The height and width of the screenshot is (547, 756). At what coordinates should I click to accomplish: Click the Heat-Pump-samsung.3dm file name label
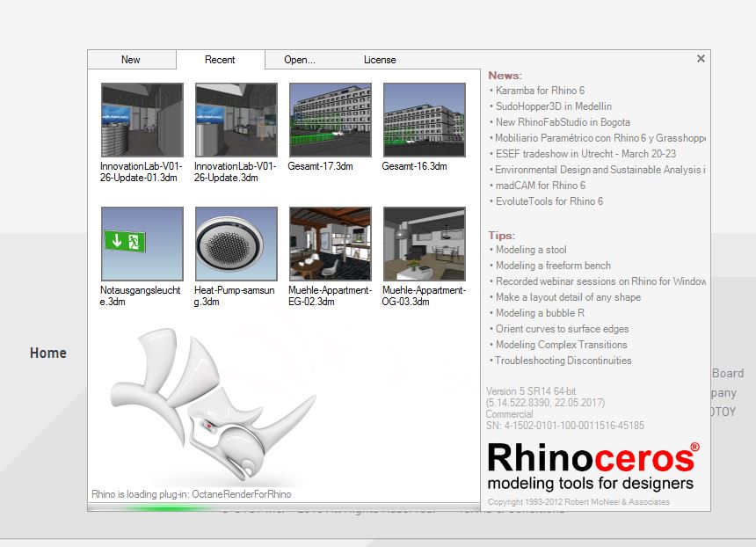[235, 295]
